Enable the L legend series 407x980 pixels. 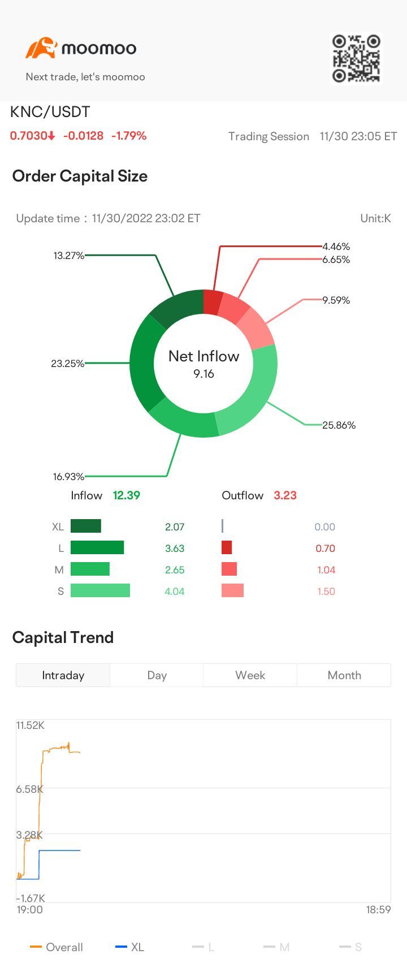[x=203, y=947]
